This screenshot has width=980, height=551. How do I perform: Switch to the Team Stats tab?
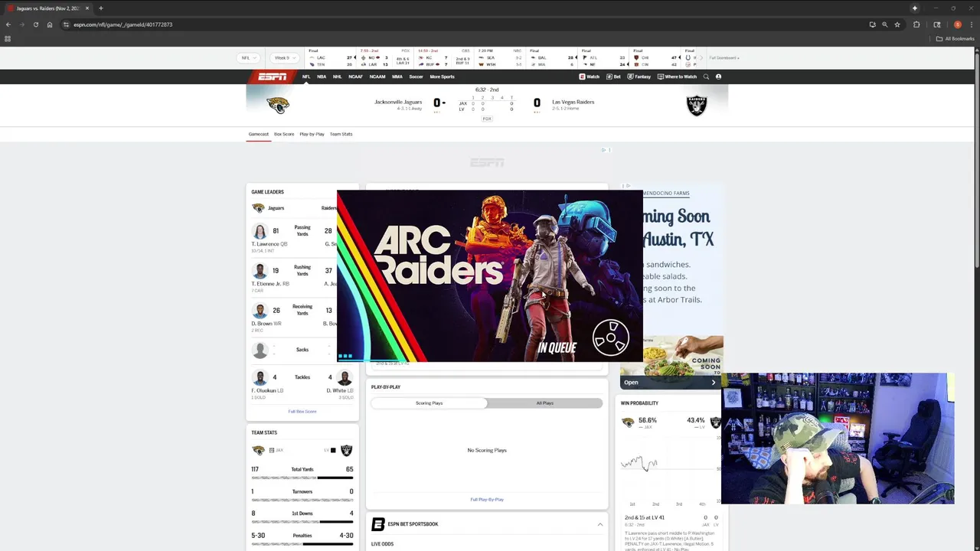click(341, 134)
